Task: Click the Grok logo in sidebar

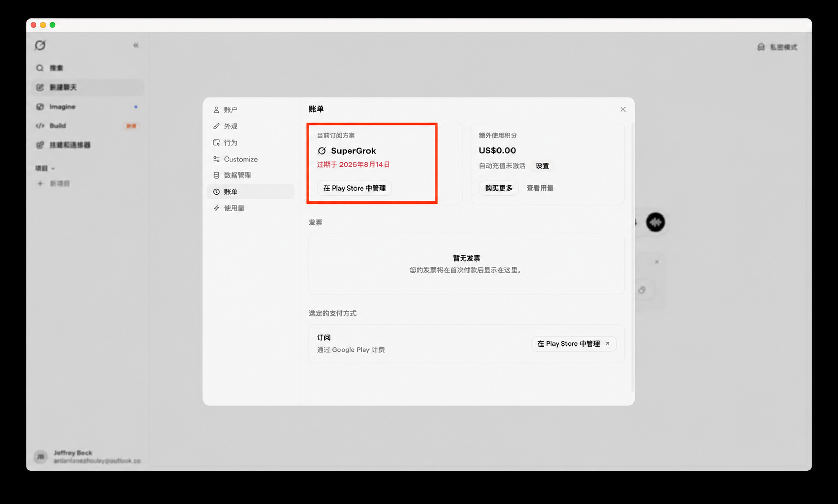Action: click(x=40, y=46)
